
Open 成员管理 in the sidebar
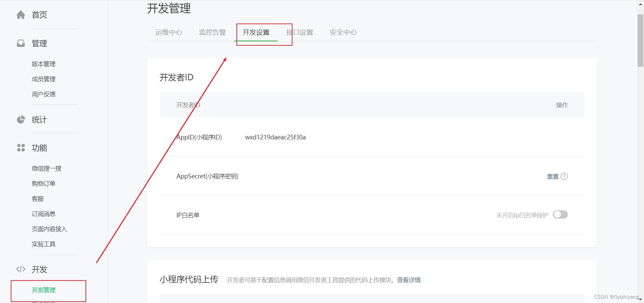[44, 79]
